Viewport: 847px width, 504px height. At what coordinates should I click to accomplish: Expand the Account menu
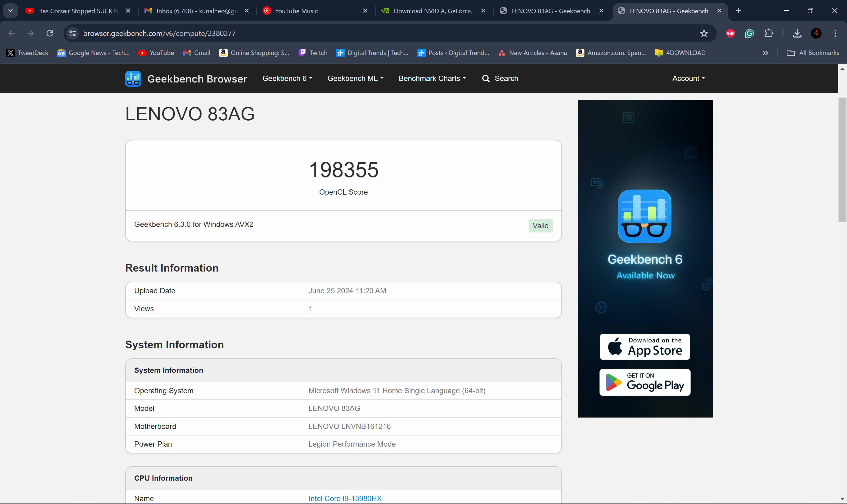(x=689, y=79)
